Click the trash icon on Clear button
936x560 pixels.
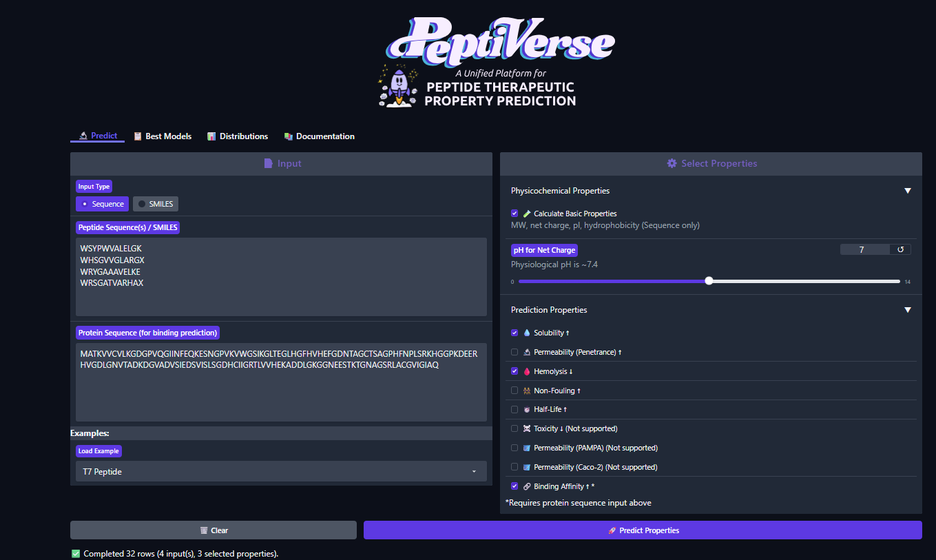(x=204, y=530)
